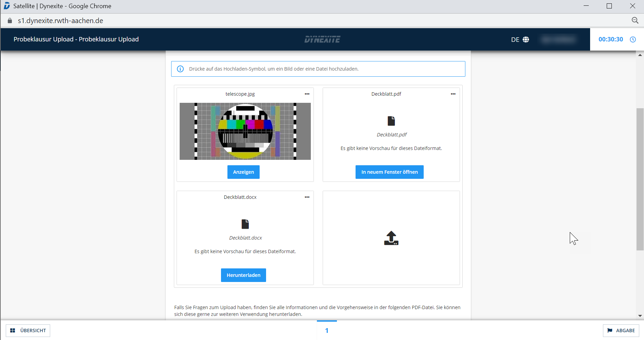Click the 'Falls Sie Fragen zum Upload' paragraph
Viewport: 644px width, 340px height.
click(x=317, y=311)
